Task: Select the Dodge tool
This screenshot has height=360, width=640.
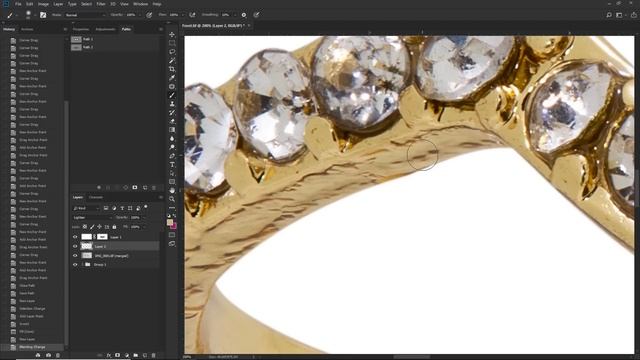Action: [172, 147]
